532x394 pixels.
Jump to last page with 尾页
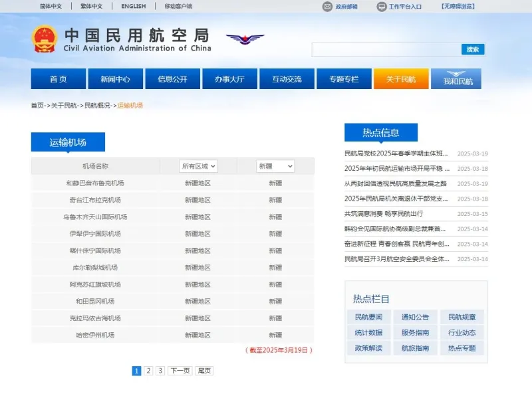[x=204, y=371]
